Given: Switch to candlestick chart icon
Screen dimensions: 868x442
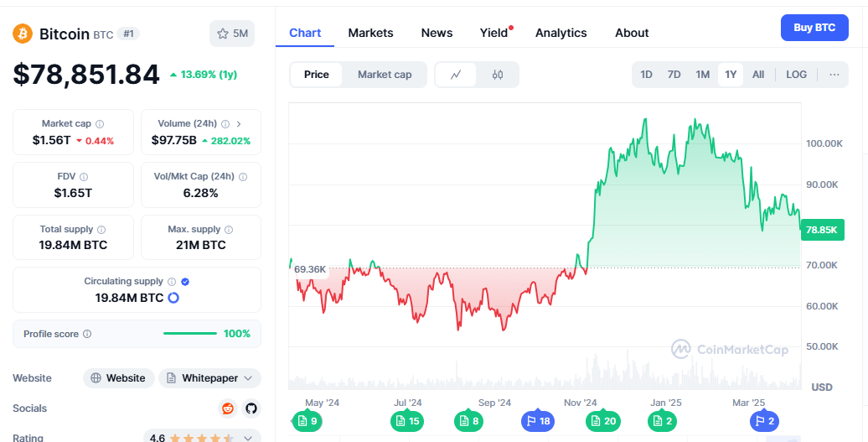Looking at the screenshot, I should click(x=498, y=75).
